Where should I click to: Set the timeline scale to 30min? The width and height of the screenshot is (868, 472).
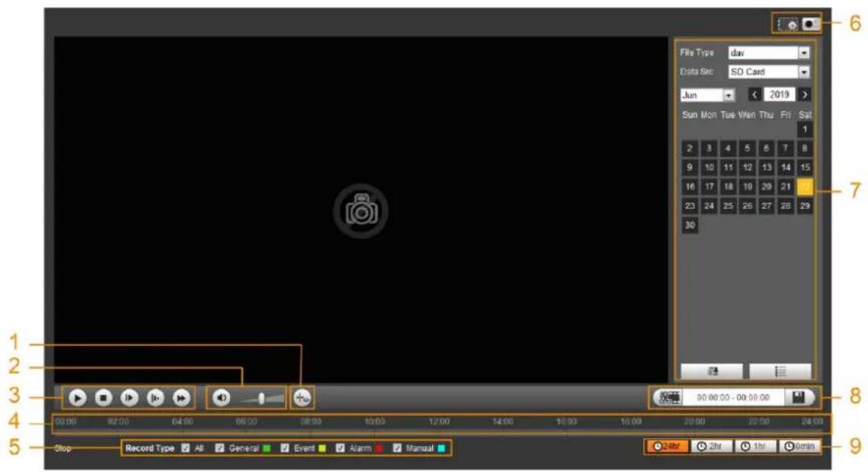point(800,446)
